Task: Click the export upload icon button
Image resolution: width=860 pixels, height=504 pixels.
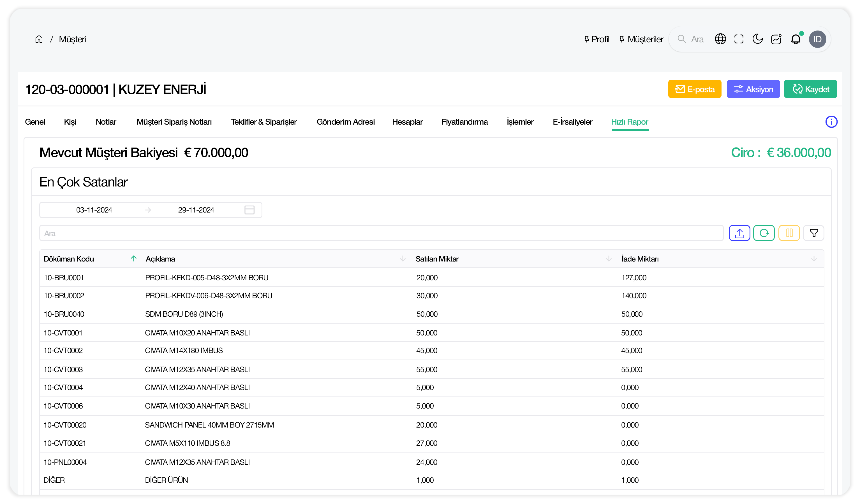Action: point(739,233)
